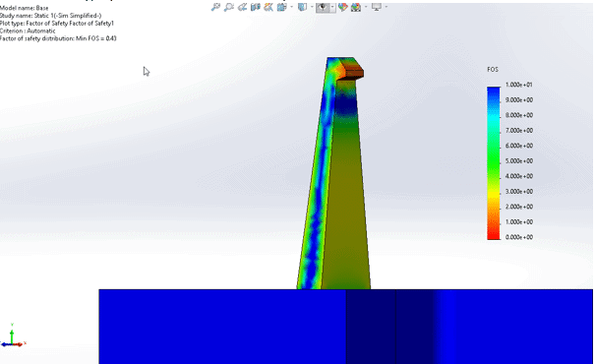Click the View Settings monitor icon
Image resolution: width=596 pixels, height=364 pixels.
coord(377,7)
